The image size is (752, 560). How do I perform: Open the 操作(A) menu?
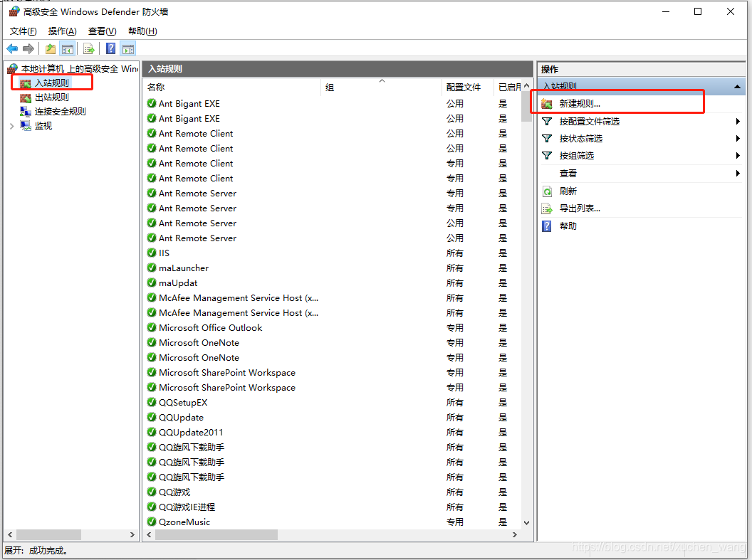click(x=63, y=31)
